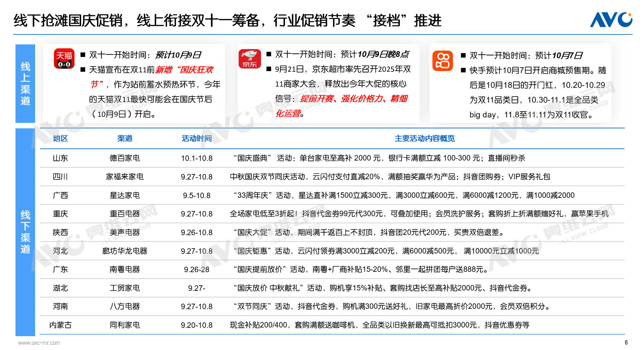Select the 线下渠道 blue side tab
Image resolution: width=644 pixels, height=350 pixels.
[25, 232]
